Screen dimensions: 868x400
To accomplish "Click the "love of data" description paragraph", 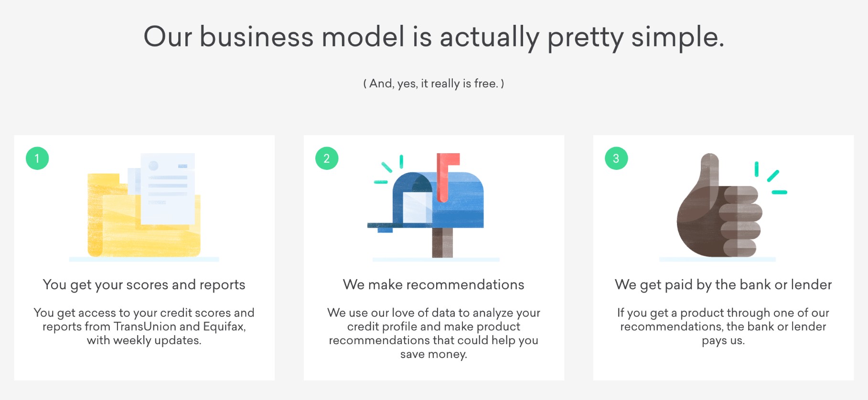I will [433, 333].
